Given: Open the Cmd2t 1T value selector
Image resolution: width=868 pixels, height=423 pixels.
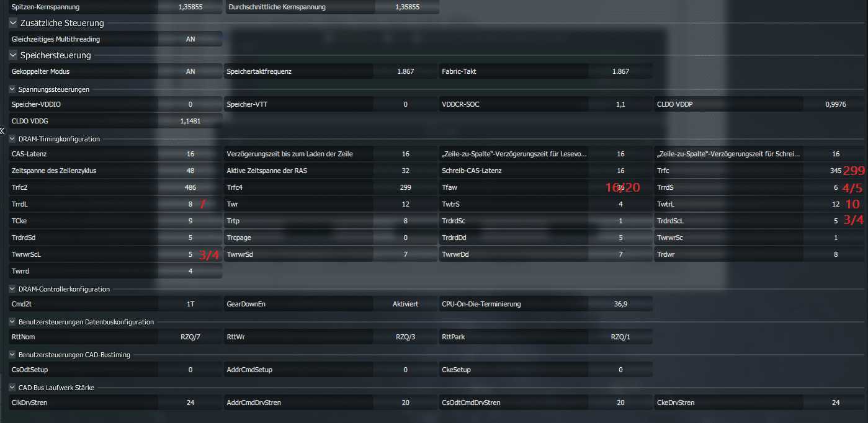Looking at the screenshot, I should click(x=190, y=304).
